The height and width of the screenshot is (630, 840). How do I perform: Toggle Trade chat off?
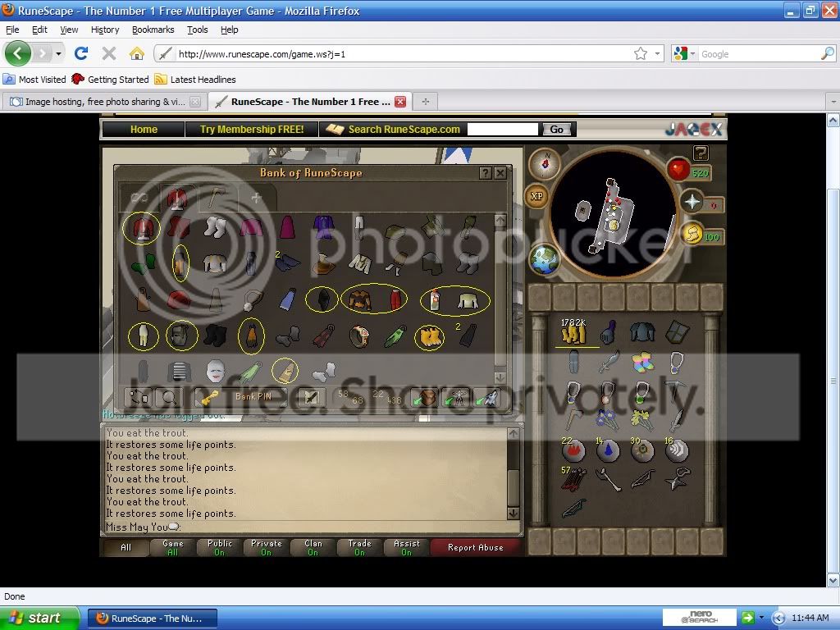(358, 547)
